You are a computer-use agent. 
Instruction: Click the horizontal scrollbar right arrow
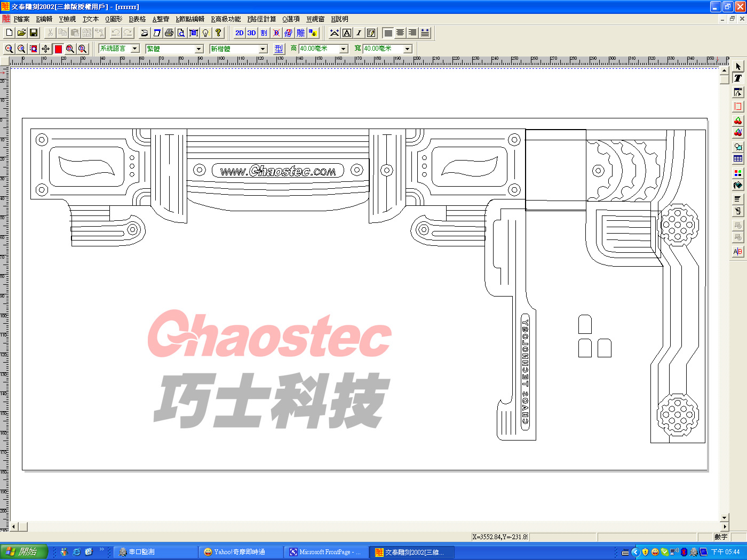pyautogui.click(x=724, y=527)
